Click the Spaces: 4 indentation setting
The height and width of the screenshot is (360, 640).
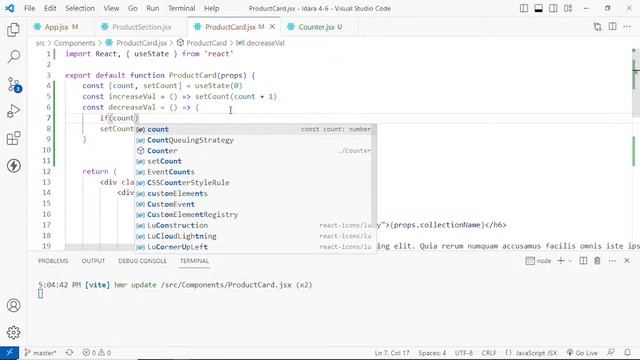[432, 353]
